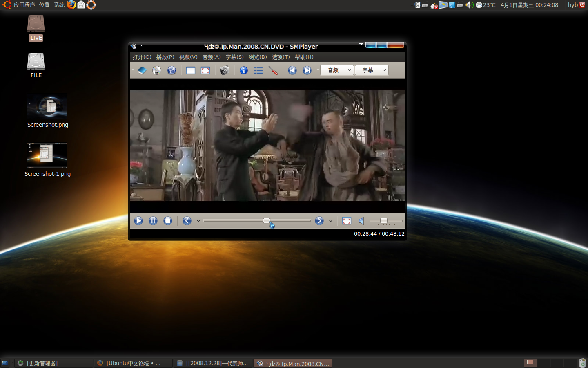
Task: Click the playback time display 00:28:44 / 00:48:12
Action: (379, 234)
